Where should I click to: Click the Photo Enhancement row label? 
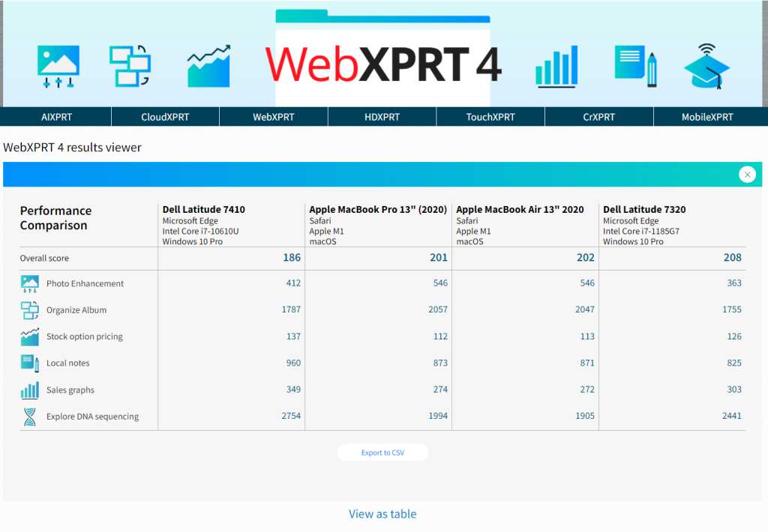click(x=85, y=284)
